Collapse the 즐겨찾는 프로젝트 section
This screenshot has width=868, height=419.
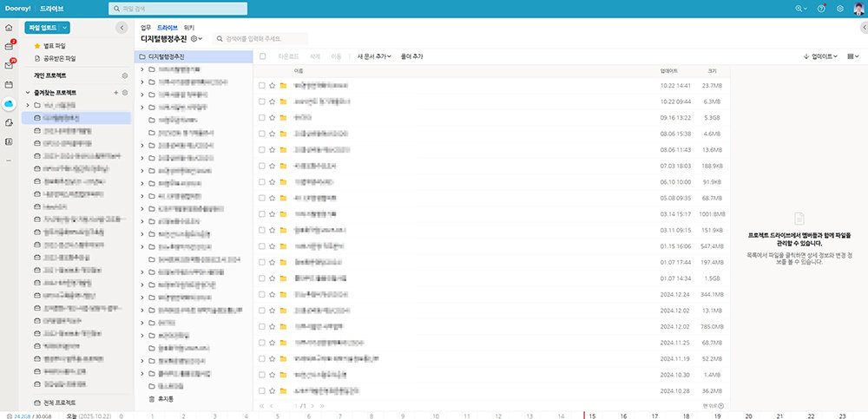point(28,92)
